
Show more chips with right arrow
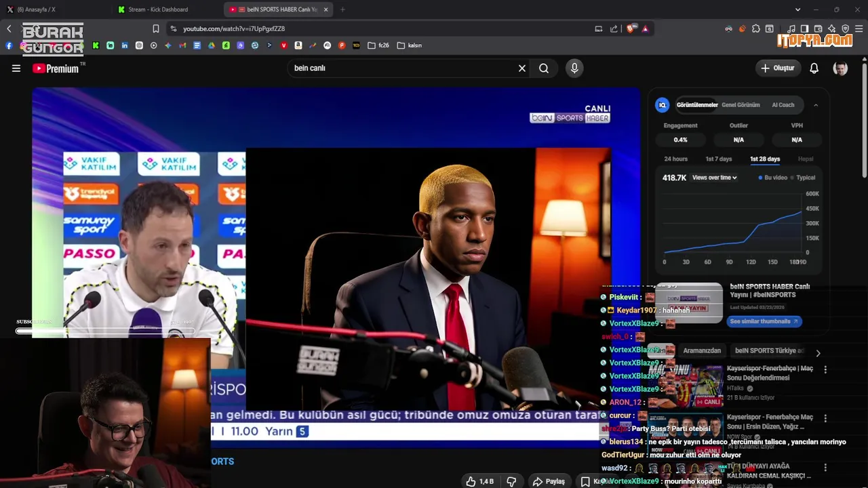coord(818,353)
